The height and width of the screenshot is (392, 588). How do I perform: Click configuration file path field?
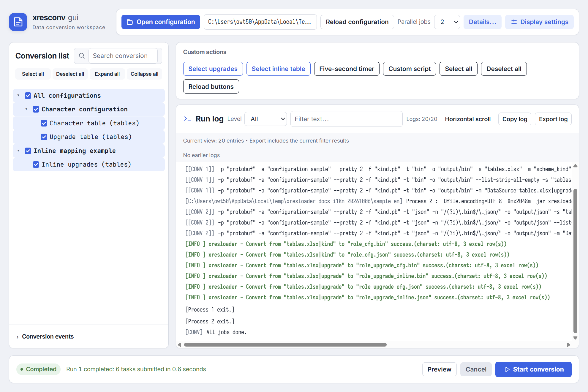(260, 22)
